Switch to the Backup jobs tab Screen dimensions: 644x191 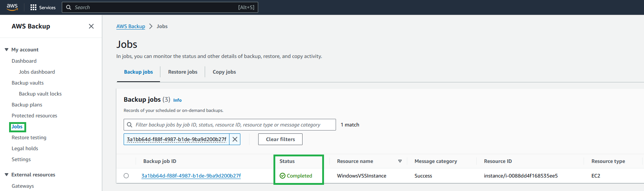[x=139, y=72]
